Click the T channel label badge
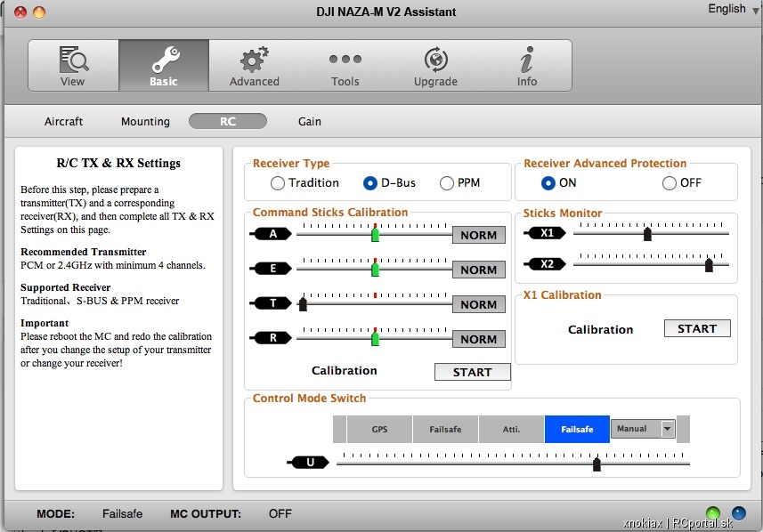Image resolution: width=763 pixels, height=532 pixels. point(272,303)
